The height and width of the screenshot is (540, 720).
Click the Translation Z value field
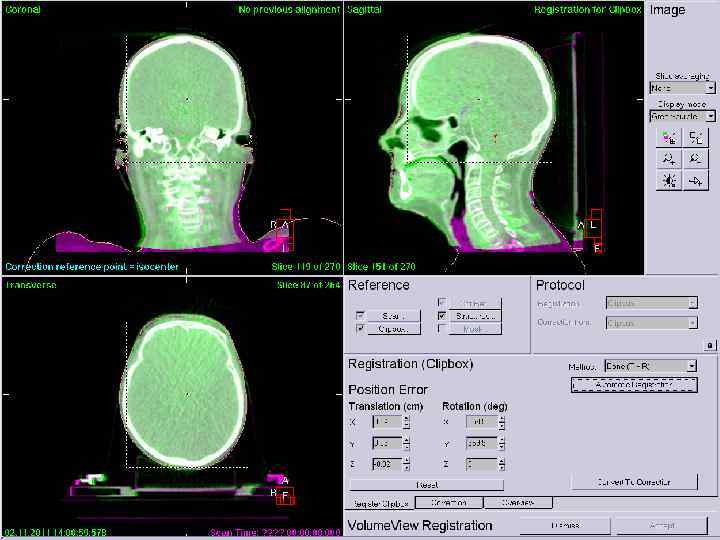pyautogui.click(x=388, y=464)
